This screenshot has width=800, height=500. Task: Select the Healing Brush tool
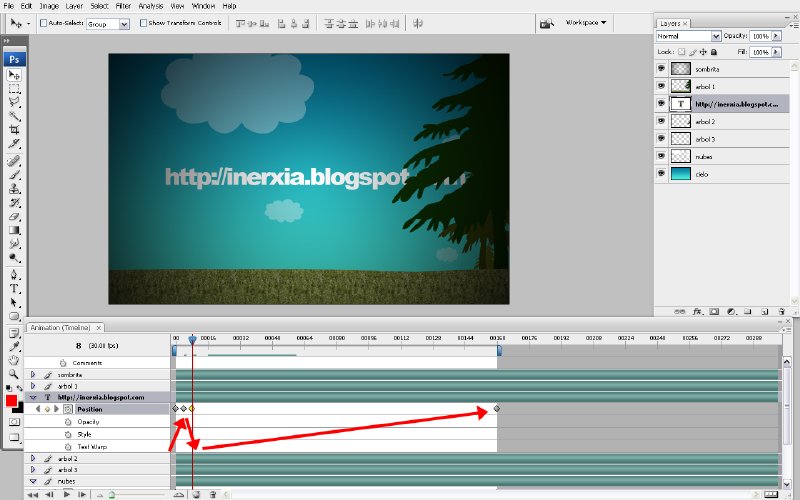(x=14, y=161)
